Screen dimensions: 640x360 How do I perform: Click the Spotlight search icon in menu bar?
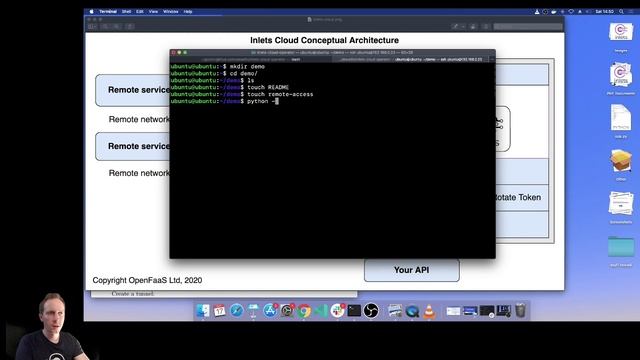click(x=622, y=12)
